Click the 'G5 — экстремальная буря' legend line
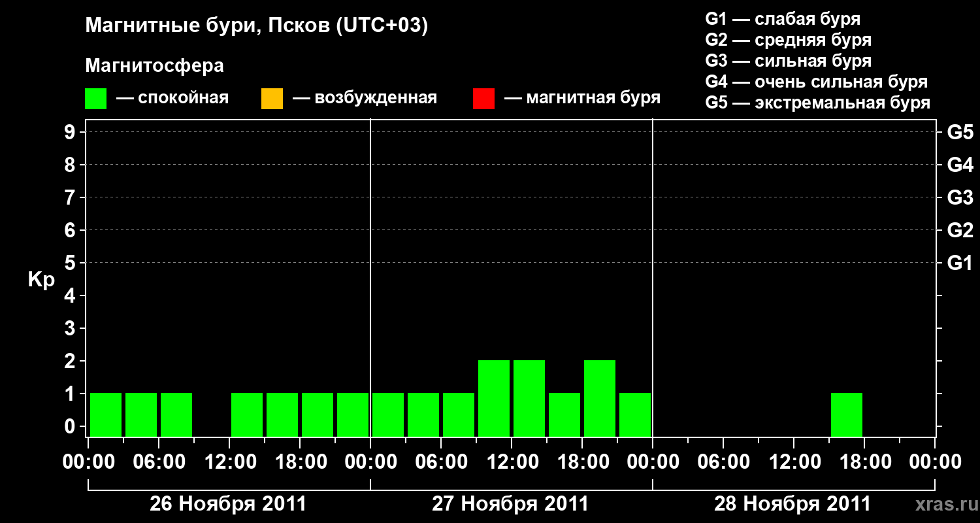Image resolution: width=980 pixels, height=523 pixels. click(x=818, y=103)
